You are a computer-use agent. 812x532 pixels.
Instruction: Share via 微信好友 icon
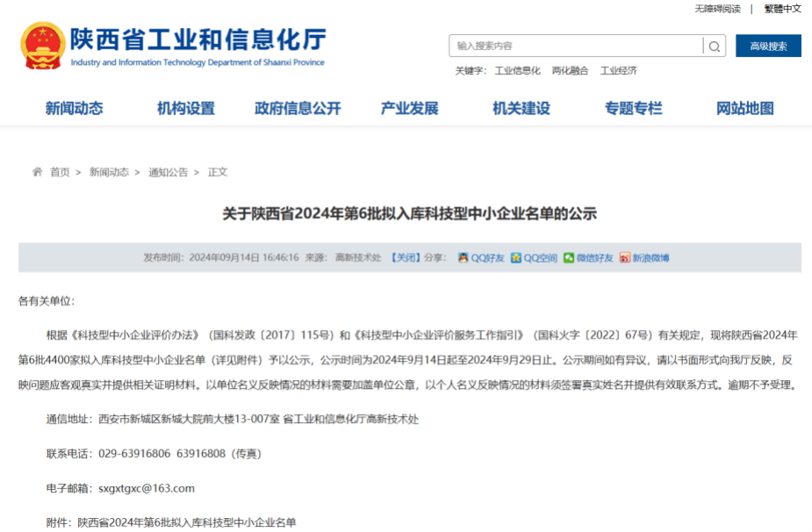tap(569, 258)
